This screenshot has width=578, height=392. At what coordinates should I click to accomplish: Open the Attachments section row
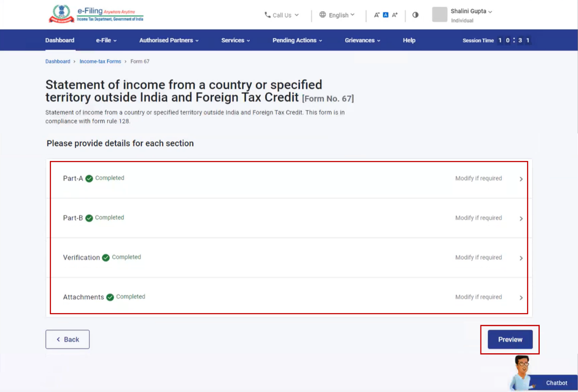coord(289,297)
